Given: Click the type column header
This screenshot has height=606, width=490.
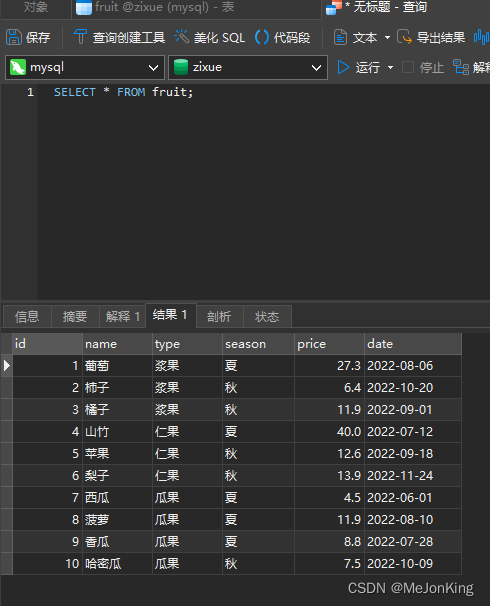Looking at the screenshot, I should (x=187, y=344).
